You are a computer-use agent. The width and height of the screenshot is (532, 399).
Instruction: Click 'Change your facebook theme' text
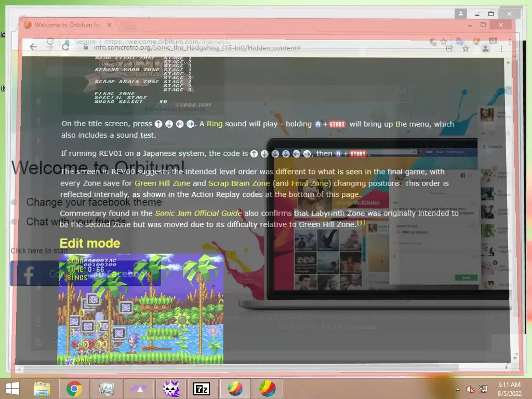tap(94, 202)
